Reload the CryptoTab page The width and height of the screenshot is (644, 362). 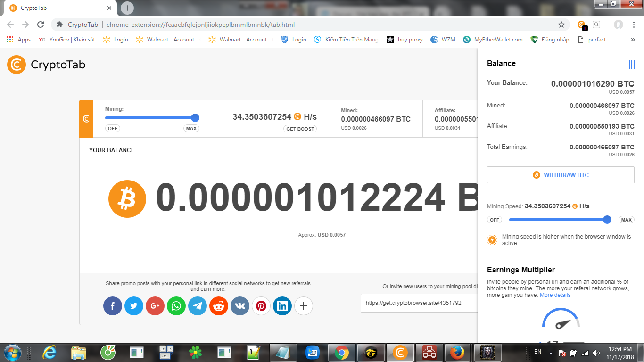click(41, 25)
